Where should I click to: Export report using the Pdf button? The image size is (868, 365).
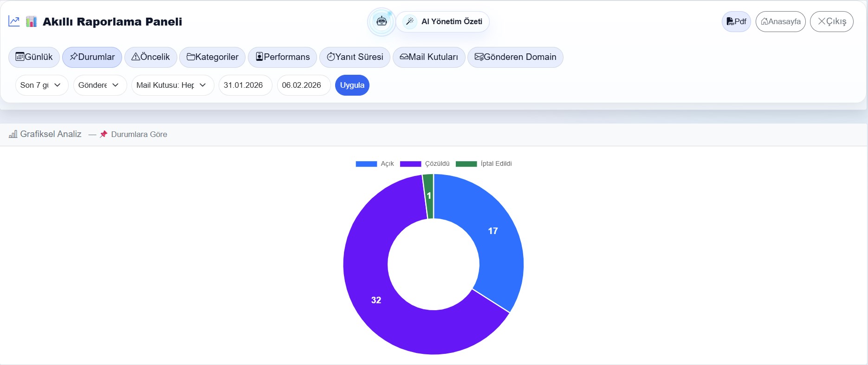tap(736, 22)
